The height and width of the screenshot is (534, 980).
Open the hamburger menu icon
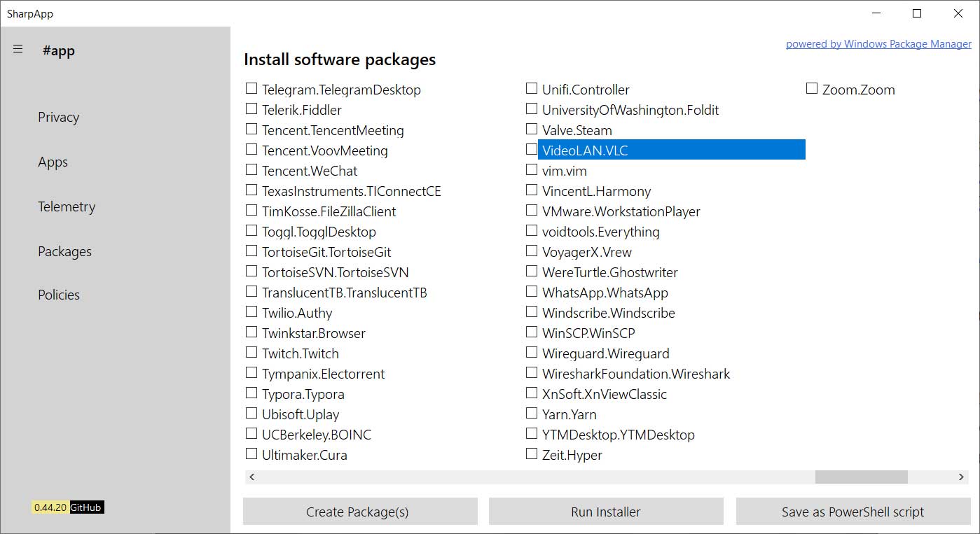click(x=18, y=49)
